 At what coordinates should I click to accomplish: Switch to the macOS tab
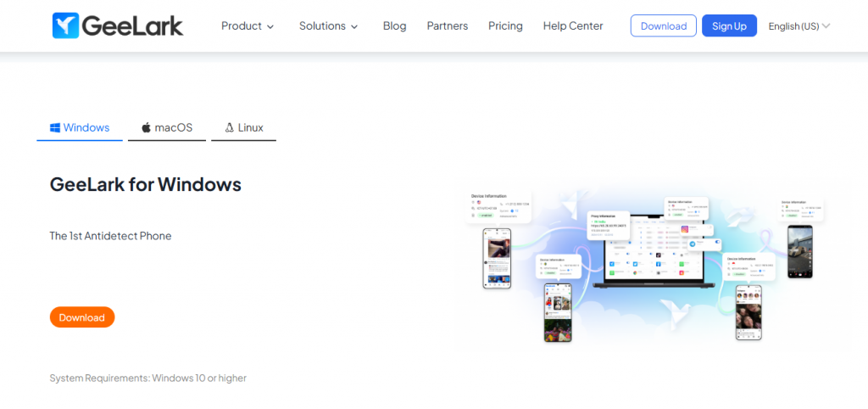point(167,128)
